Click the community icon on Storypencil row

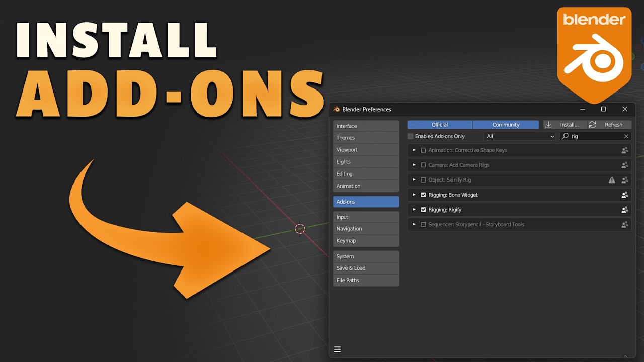[624, 225]
